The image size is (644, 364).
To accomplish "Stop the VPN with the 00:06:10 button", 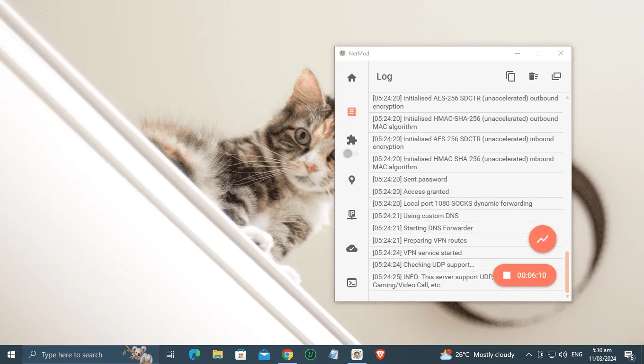I will tap(525, 275).
